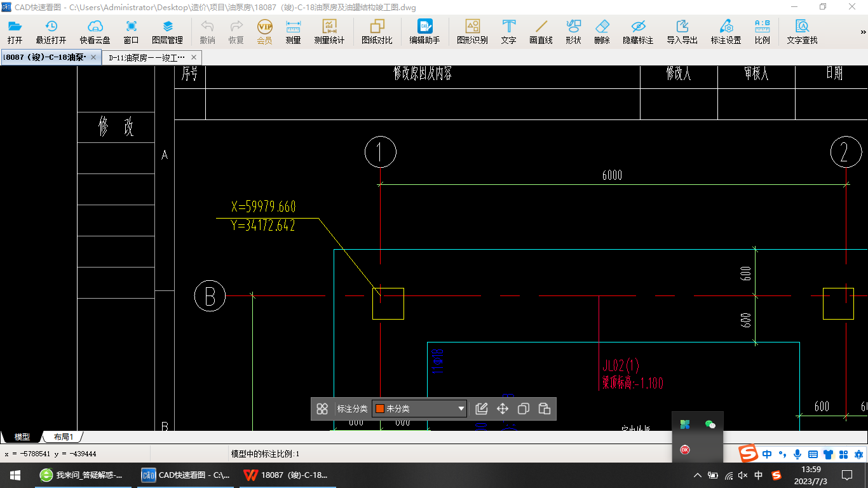Click axis bubble 1
The height and width of the screenshot is (488, 868).
pos(380,152)
